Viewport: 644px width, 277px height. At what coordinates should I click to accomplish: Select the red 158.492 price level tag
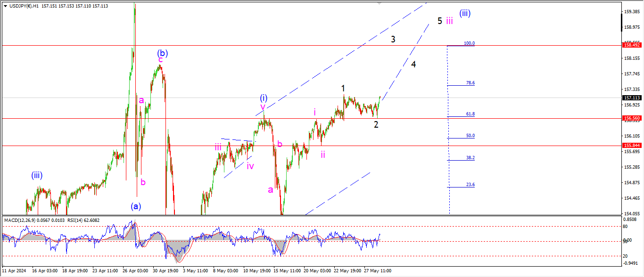(x=631, y=45)
